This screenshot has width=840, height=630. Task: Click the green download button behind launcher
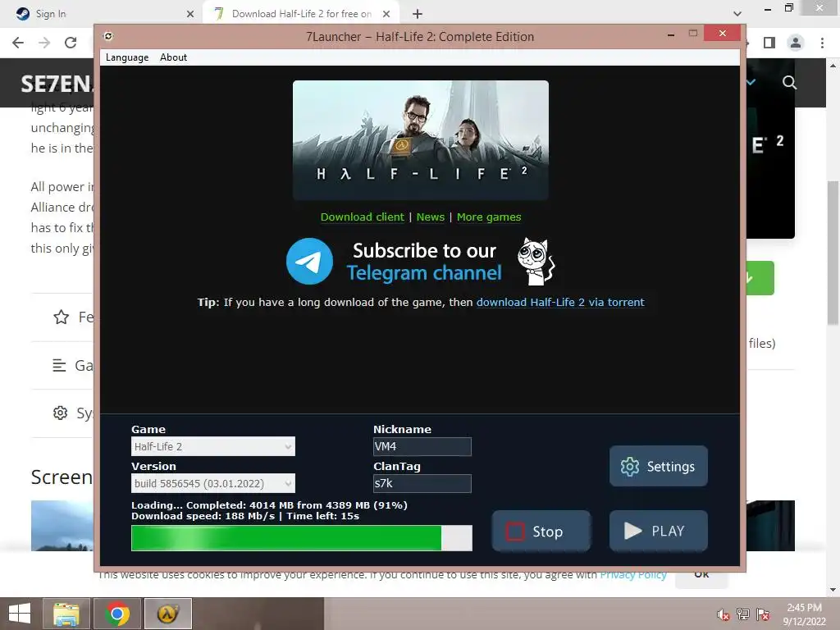click(x=760, y=278)
